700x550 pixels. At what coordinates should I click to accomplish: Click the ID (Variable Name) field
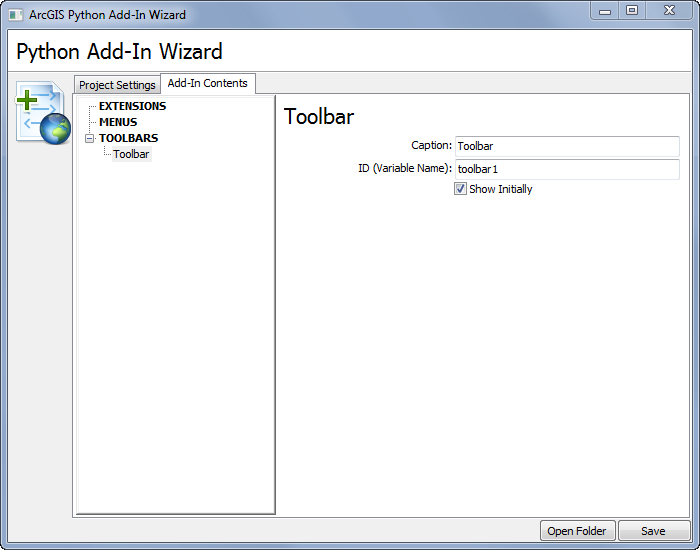click(567, 170)
